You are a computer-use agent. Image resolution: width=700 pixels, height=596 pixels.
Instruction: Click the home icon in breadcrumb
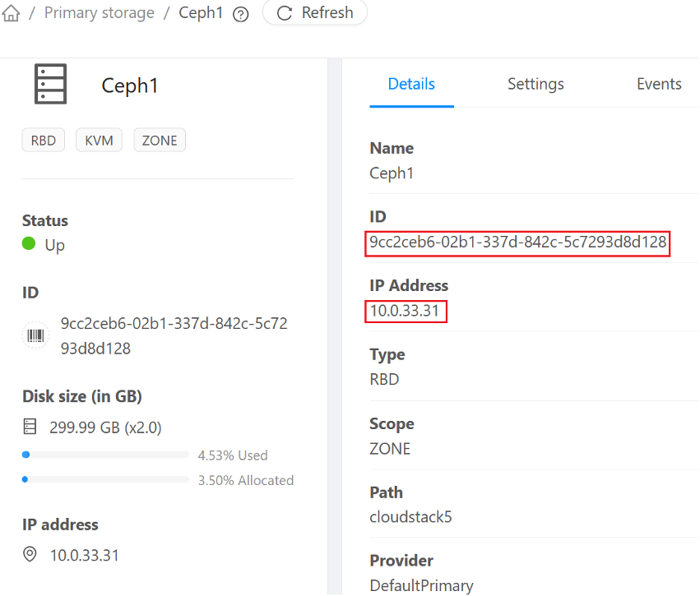point(11,14)
